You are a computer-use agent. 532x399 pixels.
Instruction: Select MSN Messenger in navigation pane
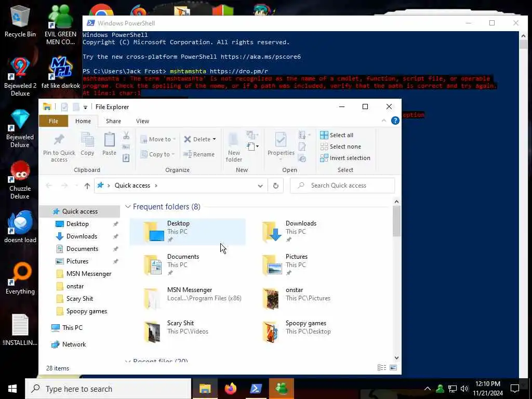88,274
